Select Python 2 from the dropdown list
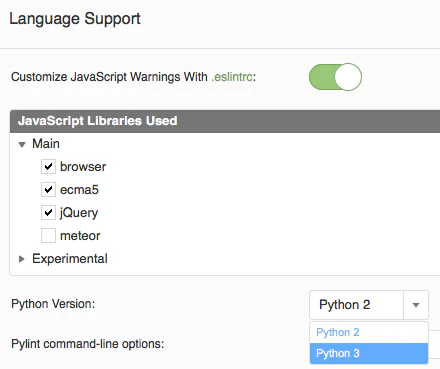440x369 pixels. (369, 332)
